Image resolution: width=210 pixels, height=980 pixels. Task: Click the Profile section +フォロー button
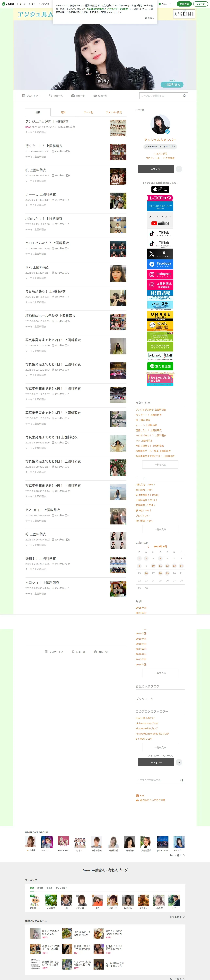coord(156,169)
